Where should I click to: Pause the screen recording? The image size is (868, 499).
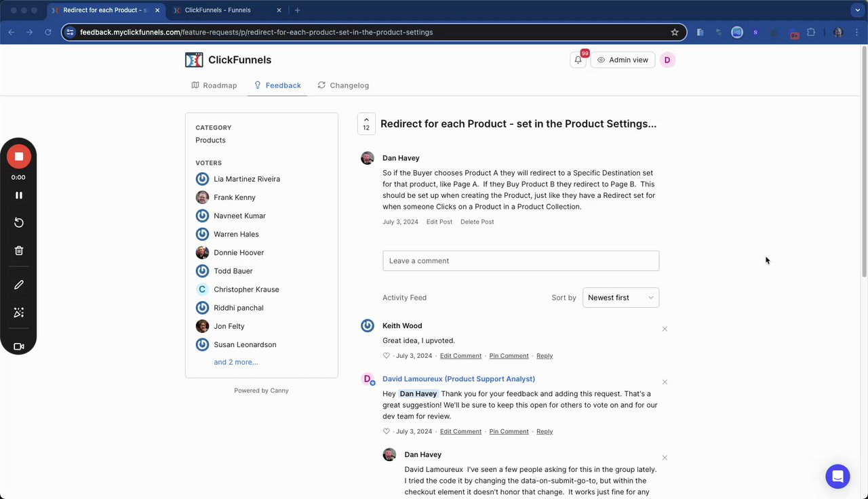pyautogui.click(x=19, y=195)
